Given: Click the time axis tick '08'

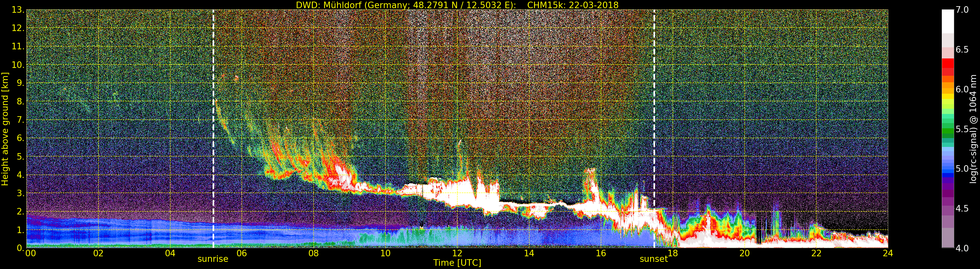Looking at the screenshot, I should (x=313, y=253).
